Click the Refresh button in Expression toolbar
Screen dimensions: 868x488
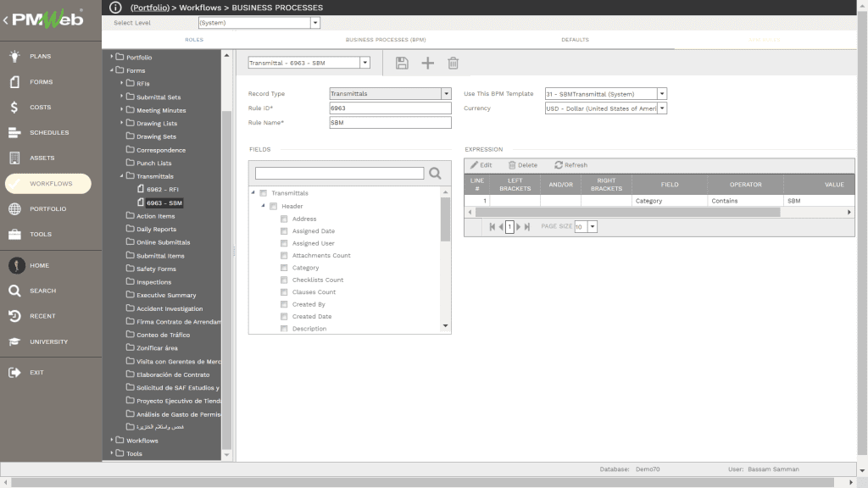pyautogui.click(x=570, y=165)
